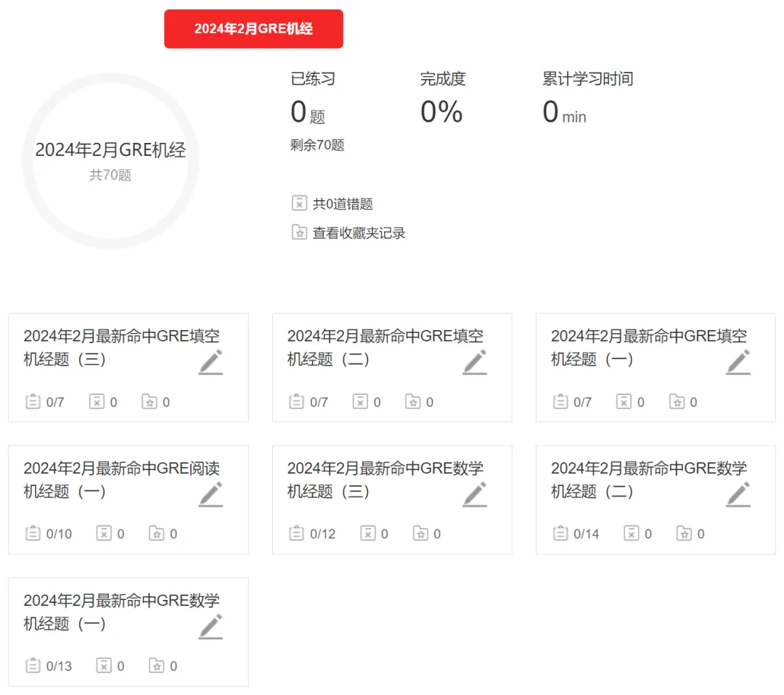Click the 0/14 progress count on 数学（二）card
This screenshot has height=695, width=784.
click(x=586, y=534)
